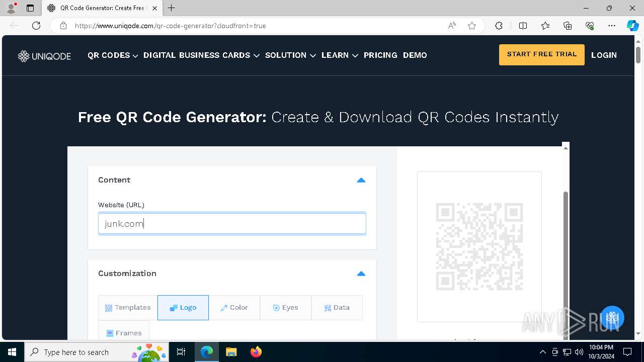Screen dimensions: 644x362
Task: Open Task View on taskbar
Action: 181,352
